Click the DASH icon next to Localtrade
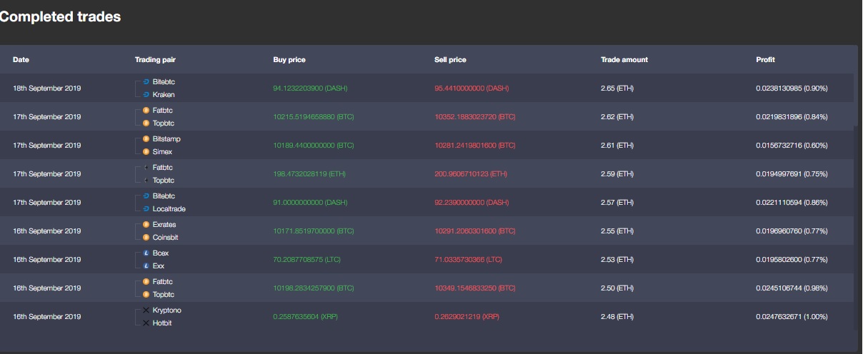Screen dimensions: 868x354 146,209
